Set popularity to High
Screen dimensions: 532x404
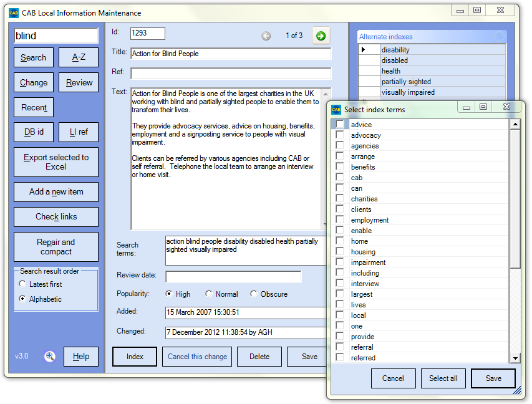click(x=168, y=294)
